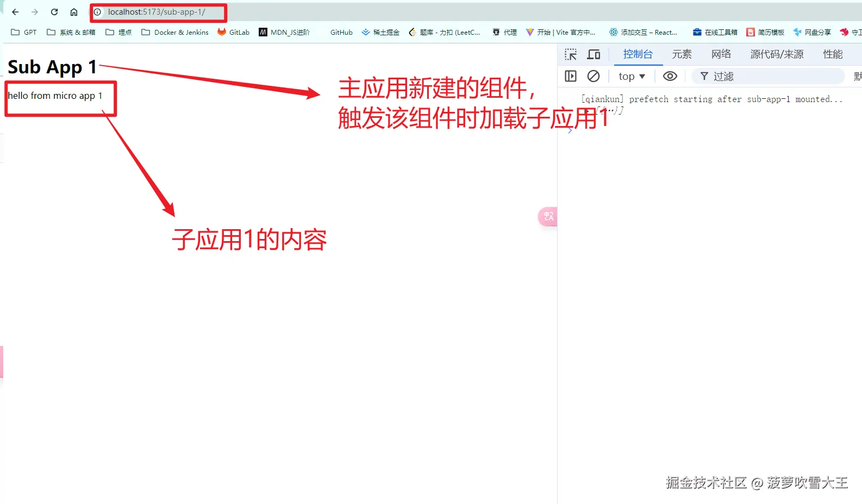Go forward in browser history
Viewport: 862px width, 504px height.
[x=35, y=12]
